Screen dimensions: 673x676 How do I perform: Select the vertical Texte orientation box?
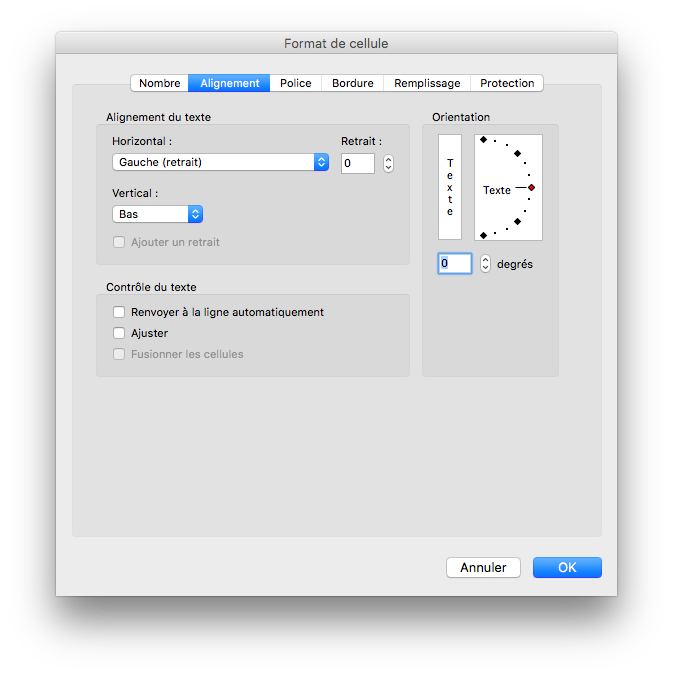(450, 187)
